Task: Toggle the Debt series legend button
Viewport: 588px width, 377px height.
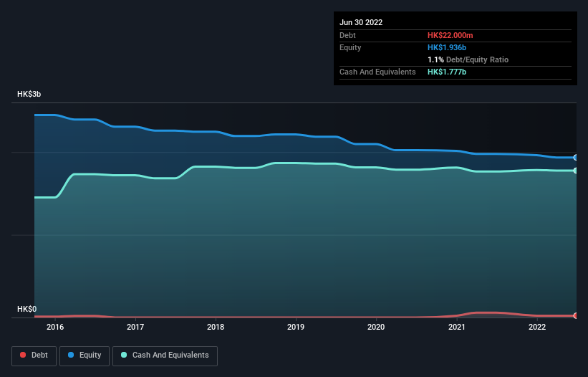Action: pos(34,355)
